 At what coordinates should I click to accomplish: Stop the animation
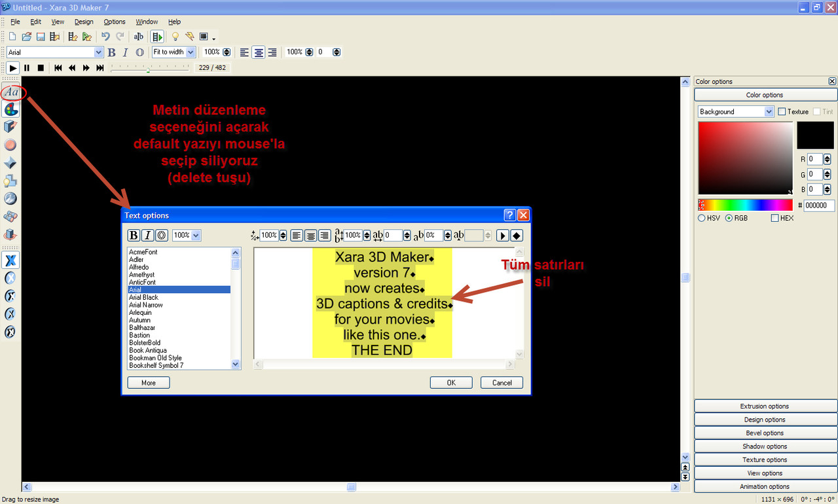[x=41, y=67]
